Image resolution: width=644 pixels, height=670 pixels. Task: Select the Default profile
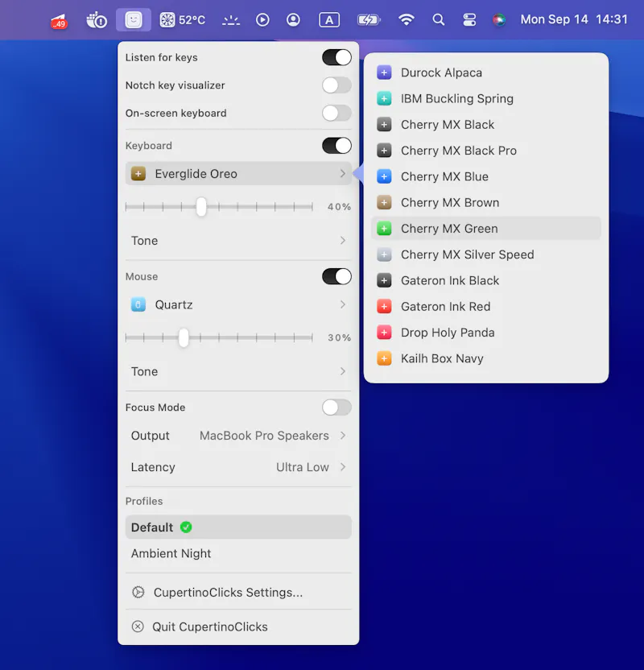click(x=238, y=527)
